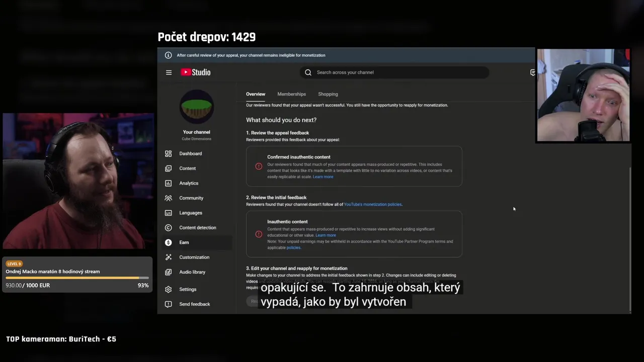
Task: Click warning icon beside Confirmed inauthentic content
Action: [259, 166]
